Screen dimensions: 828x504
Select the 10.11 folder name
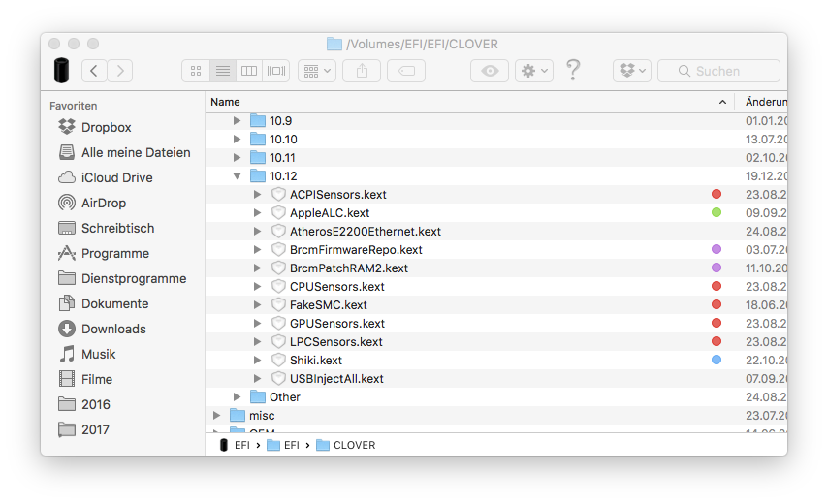(282, 158)
